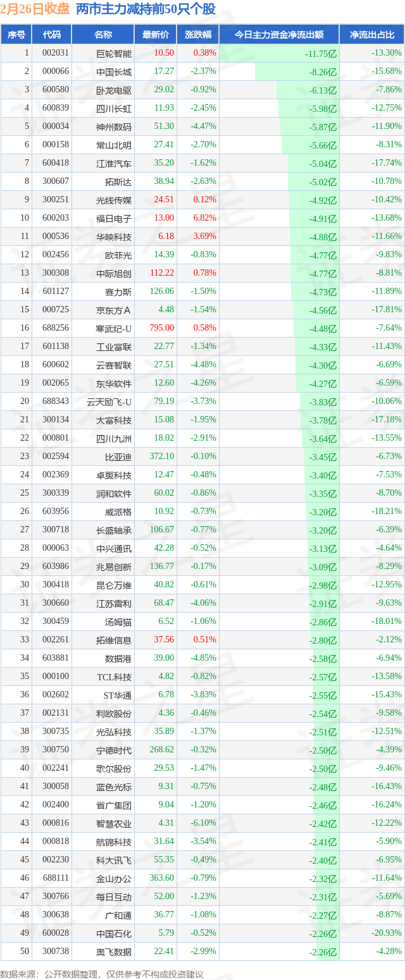The width and height of the screenshot is (405, 980).
Task: Click 中国石化 outflow ratio -20.93%
Action: pos(387,933)
